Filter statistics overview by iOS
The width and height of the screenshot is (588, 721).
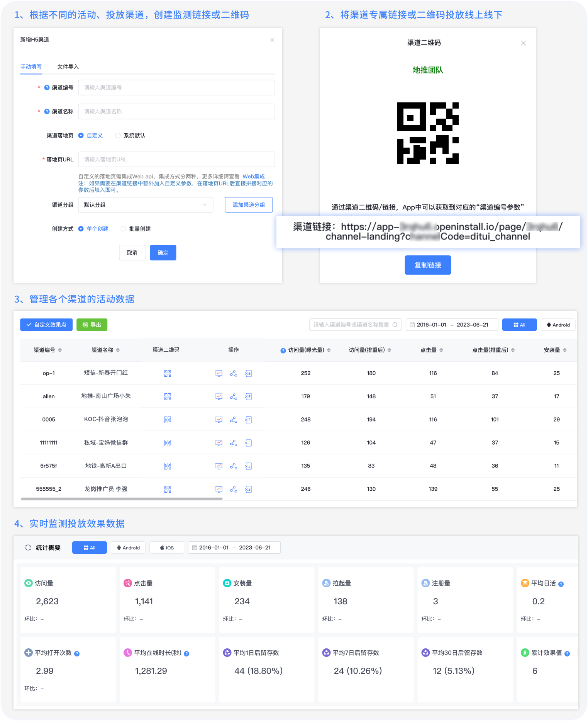coord(167,548)
